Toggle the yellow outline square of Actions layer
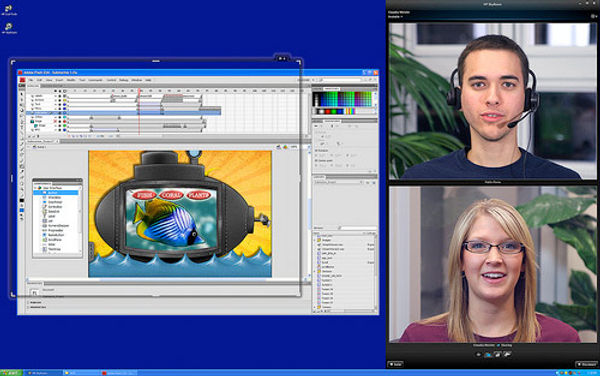The image size is (600, 376). pos(65,100)
